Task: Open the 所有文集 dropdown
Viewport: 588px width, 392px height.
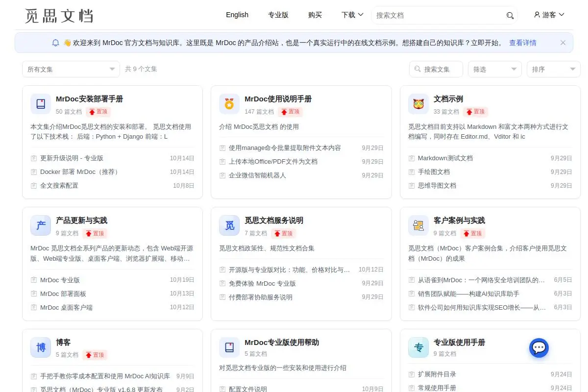Action: tap(71, 69)
